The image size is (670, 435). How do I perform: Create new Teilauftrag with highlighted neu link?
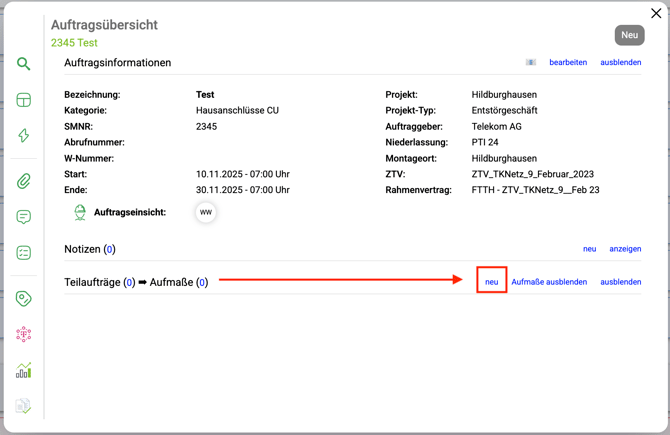point(491,282)
